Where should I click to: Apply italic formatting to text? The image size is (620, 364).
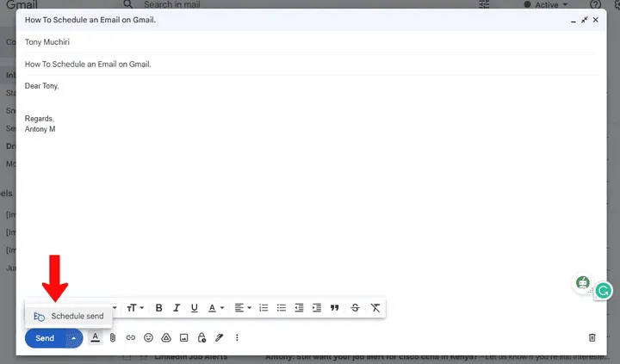[177, 308]
